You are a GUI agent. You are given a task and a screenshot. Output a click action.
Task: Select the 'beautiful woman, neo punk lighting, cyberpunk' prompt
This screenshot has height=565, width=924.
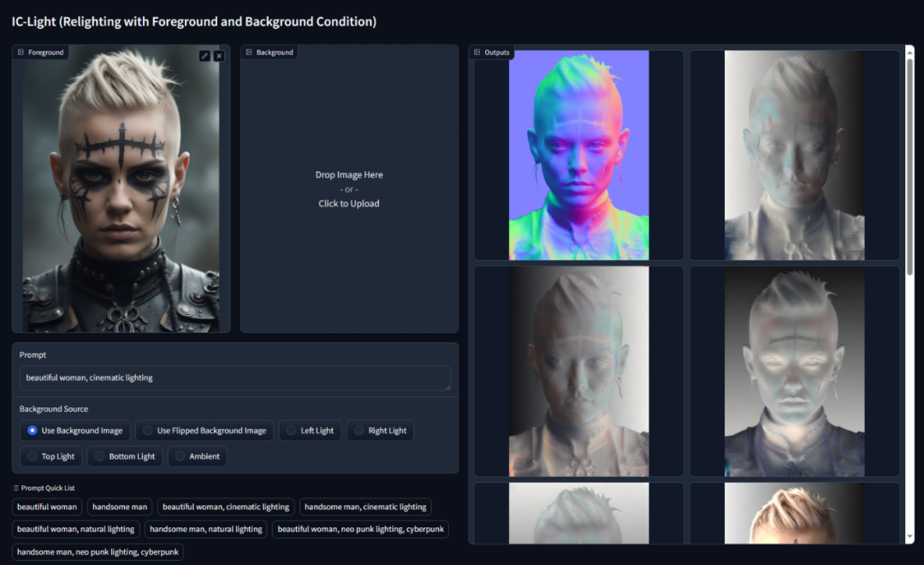tap(360, 529)
